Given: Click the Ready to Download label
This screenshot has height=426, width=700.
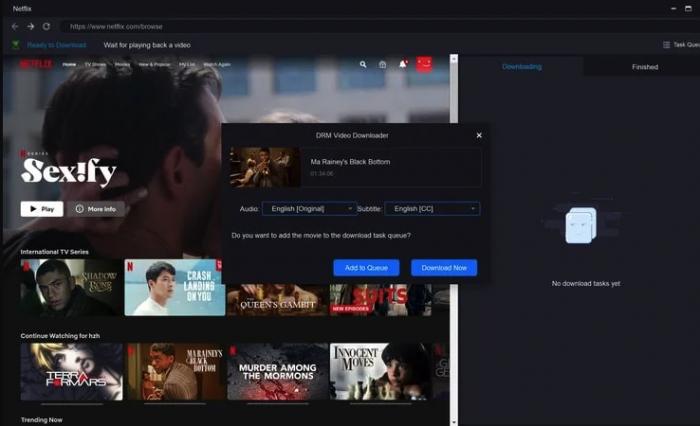Looking at the screenshot, I should 57,45.
